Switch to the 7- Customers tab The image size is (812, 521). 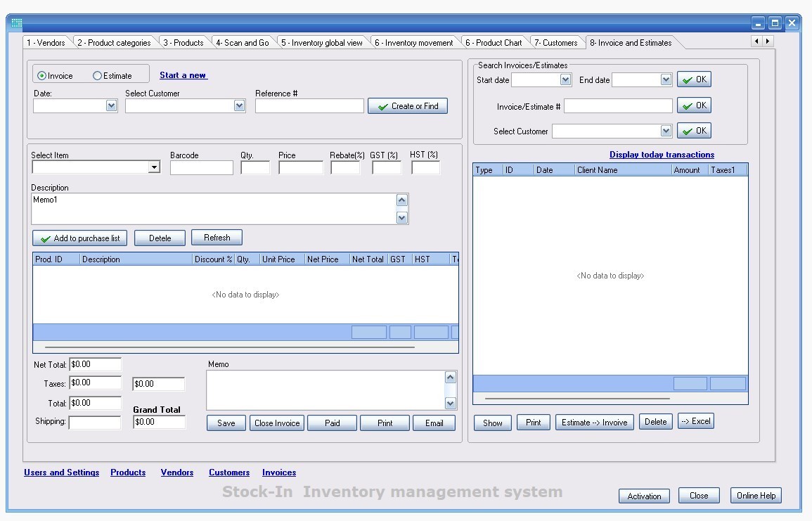point(555,42)
